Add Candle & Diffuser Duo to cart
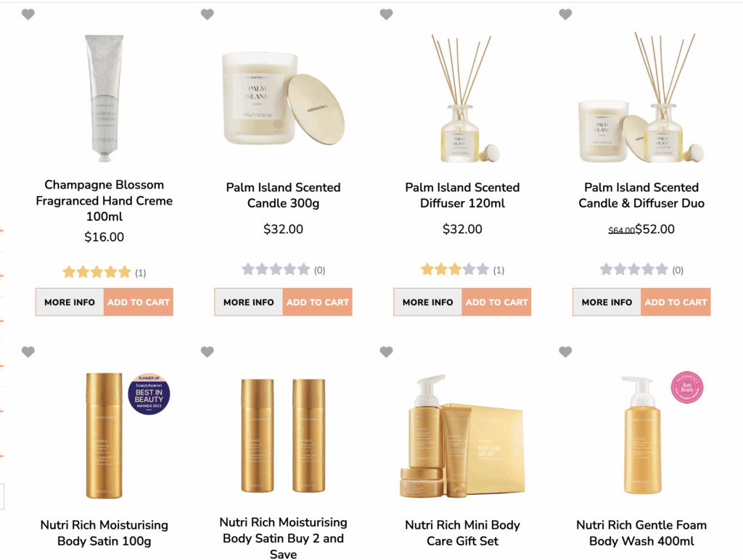The width and height of the screenshot is (743, 560). [676, 302]
